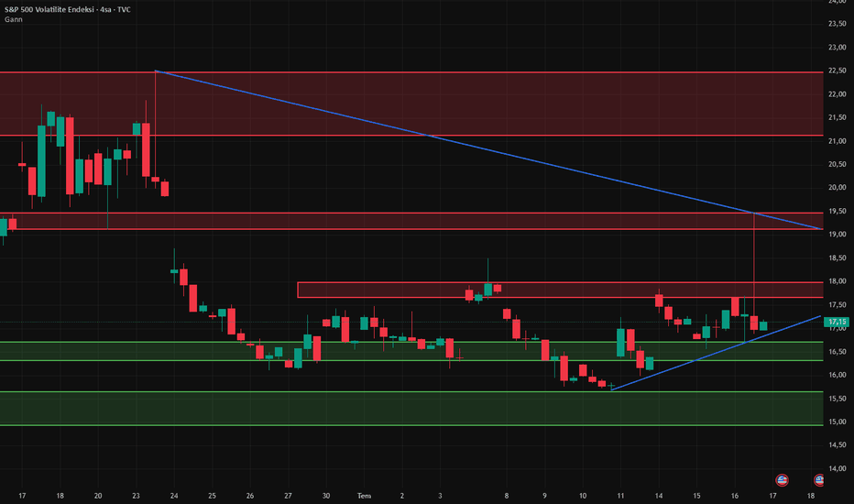Click the 21,00 price axis label
The width and height of the screenshot is (854, 504).
click(x=838, y=141)
